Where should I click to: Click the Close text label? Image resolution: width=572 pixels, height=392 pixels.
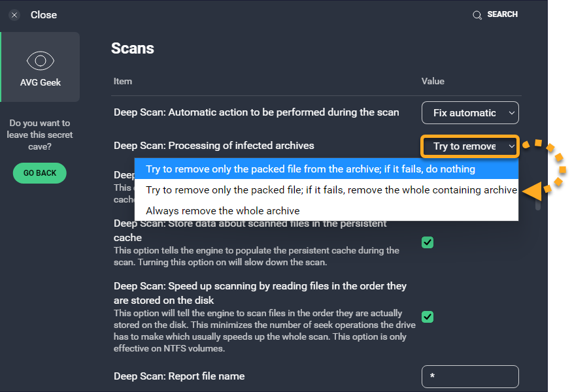click(x=44, y=15)
